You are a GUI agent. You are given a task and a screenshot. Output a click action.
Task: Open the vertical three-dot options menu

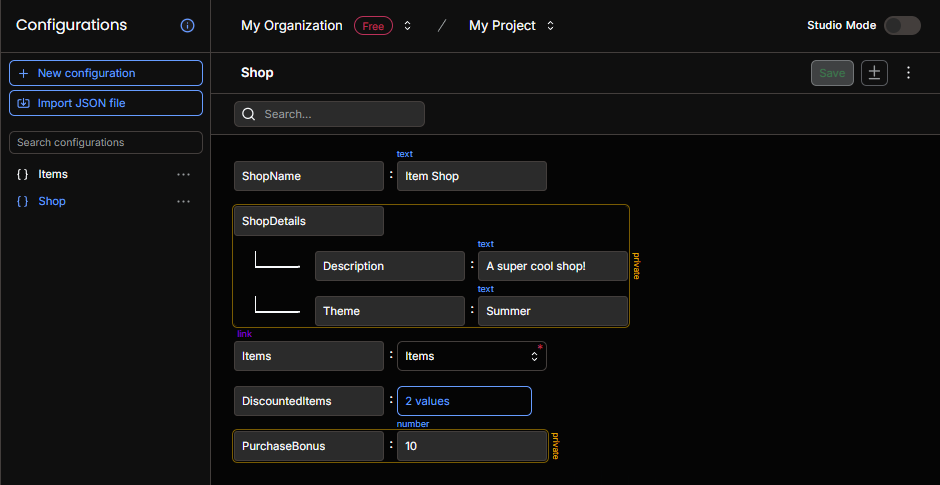[908, 73]
